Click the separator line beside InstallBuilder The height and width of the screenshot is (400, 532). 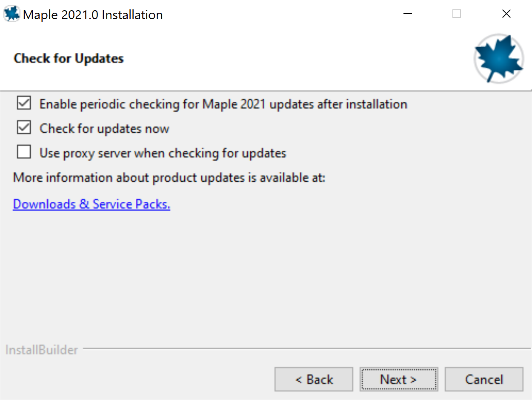[306, 349]
